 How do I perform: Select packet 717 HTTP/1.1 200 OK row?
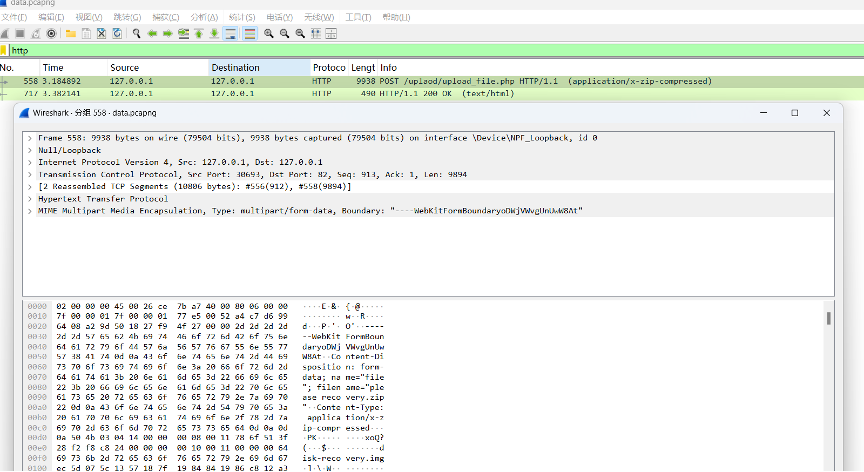[x=432, y=94]
